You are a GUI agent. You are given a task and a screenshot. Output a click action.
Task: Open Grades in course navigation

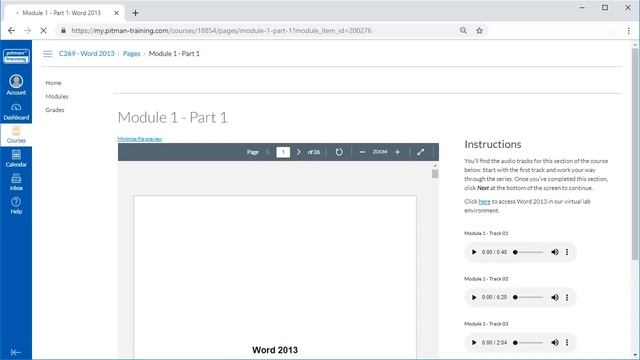pyautogui.click(x=55, y=110)
